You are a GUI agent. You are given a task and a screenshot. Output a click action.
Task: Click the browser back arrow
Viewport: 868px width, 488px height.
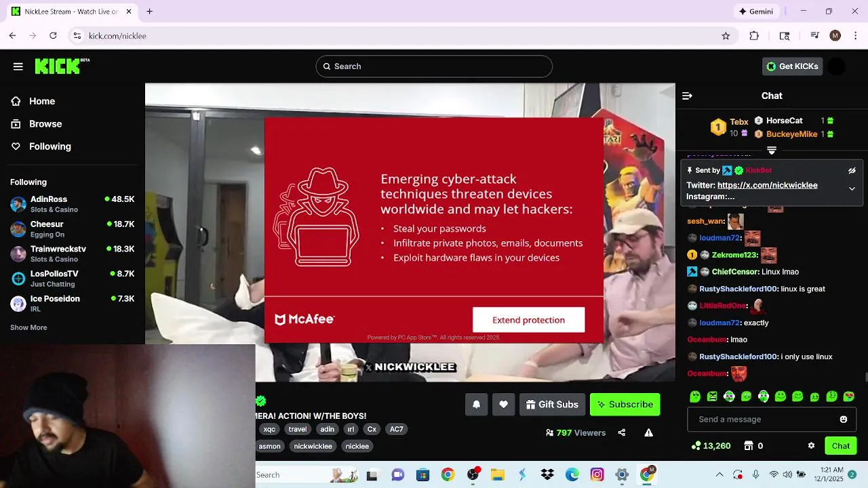12,36
